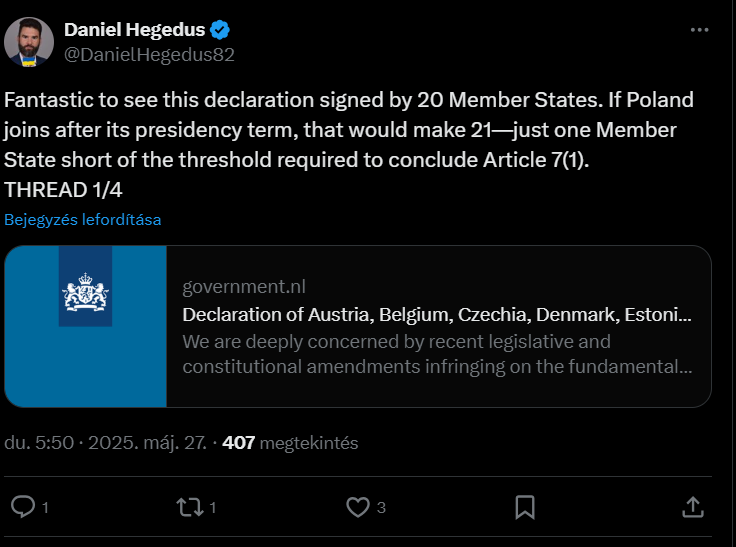Screen dimensions: 736x547
Task: Open Daniel Hegedus's profile picture
Action: point(29,42)
